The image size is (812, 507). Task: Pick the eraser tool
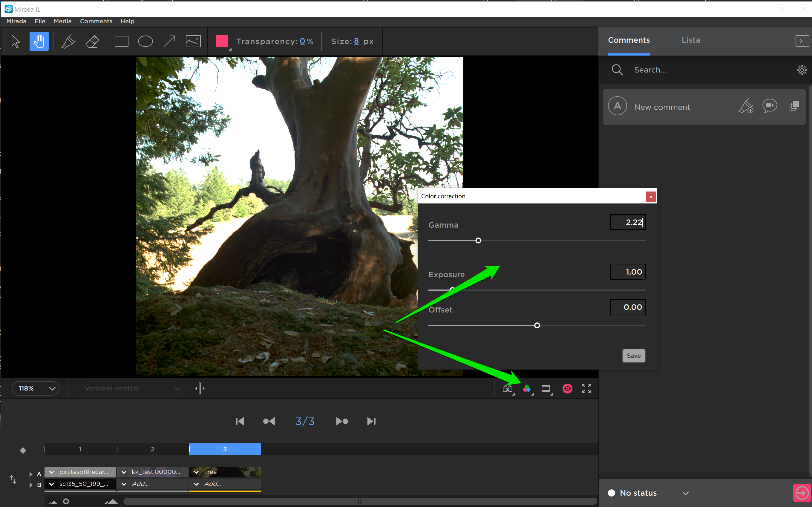[92, 42]
